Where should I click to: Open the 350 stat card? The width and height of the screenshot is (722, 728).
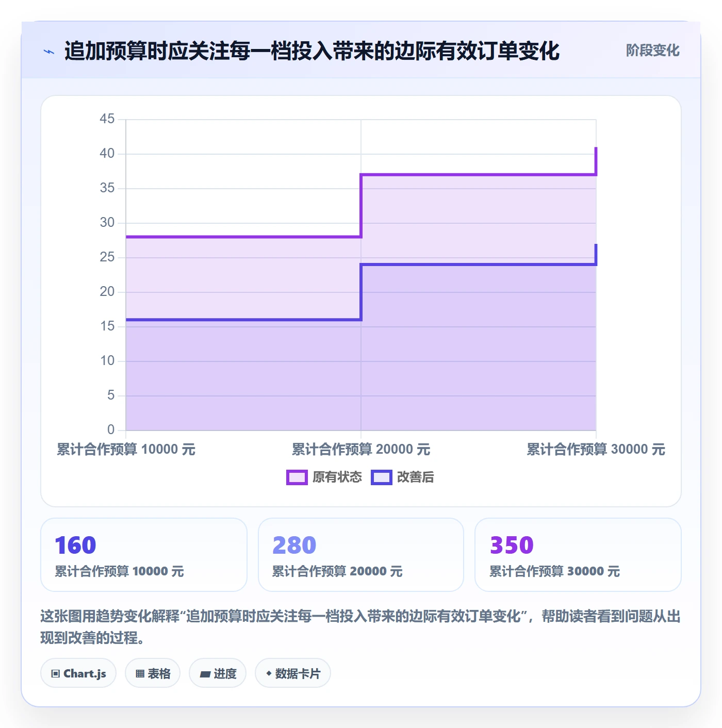tap(578, 555)
